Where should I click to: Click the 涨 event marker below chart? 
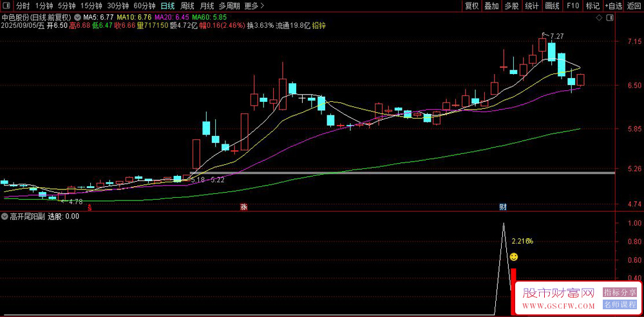point(243,207)
